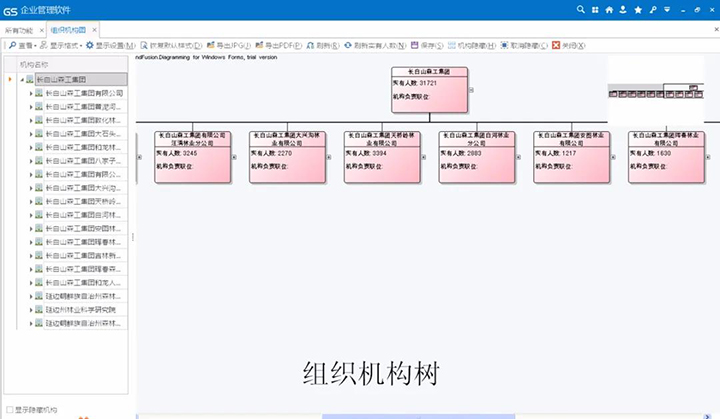Open the apps grid icon in title bar
The image size is (720, 419).
tap(595, 9)
